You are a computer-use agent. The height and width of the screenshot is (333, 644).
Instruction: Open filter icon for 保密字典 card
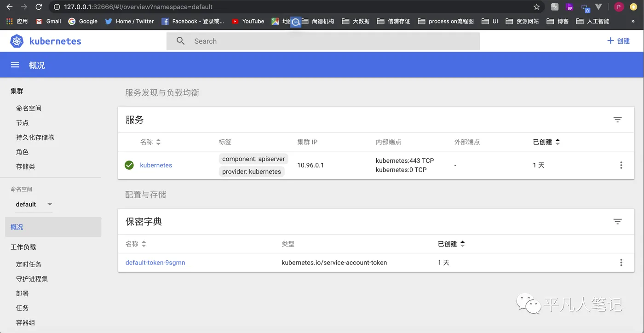point(617,222)
